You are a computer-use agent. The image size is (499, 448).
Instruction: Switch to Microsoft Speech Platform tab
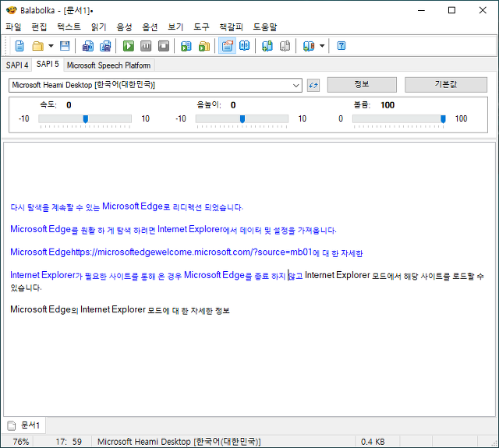pyautogui.click(x=109, y=65)
